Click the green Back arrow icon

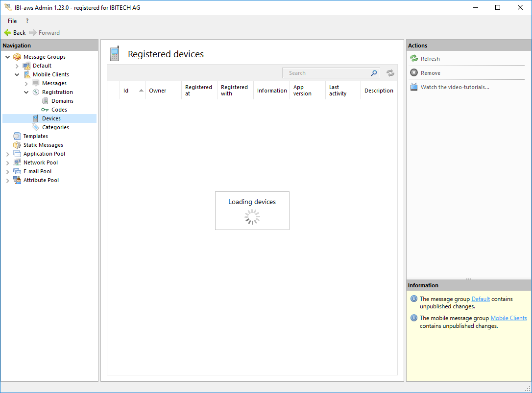[7, 33]
